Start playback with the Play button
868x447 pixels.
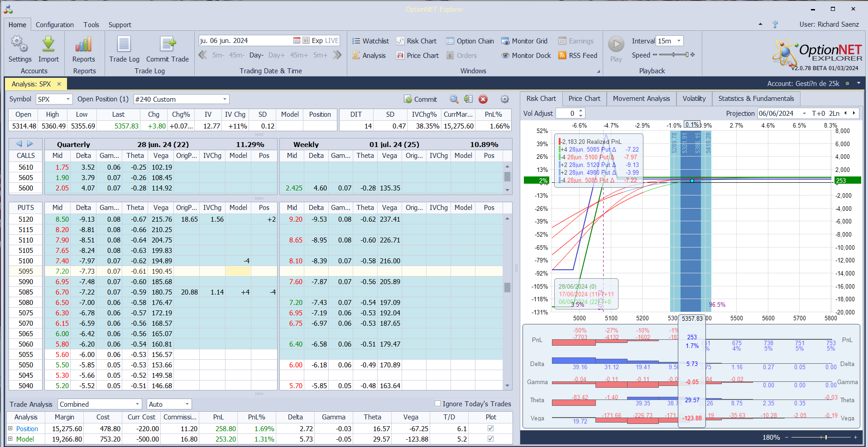616,44
